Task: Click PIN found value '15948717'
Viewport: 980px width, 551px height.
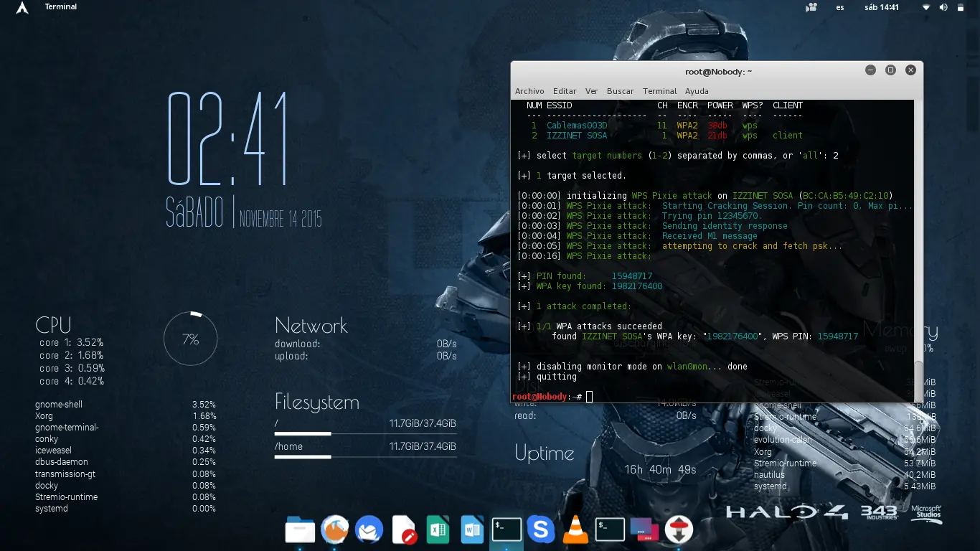Action: point(632,276)
